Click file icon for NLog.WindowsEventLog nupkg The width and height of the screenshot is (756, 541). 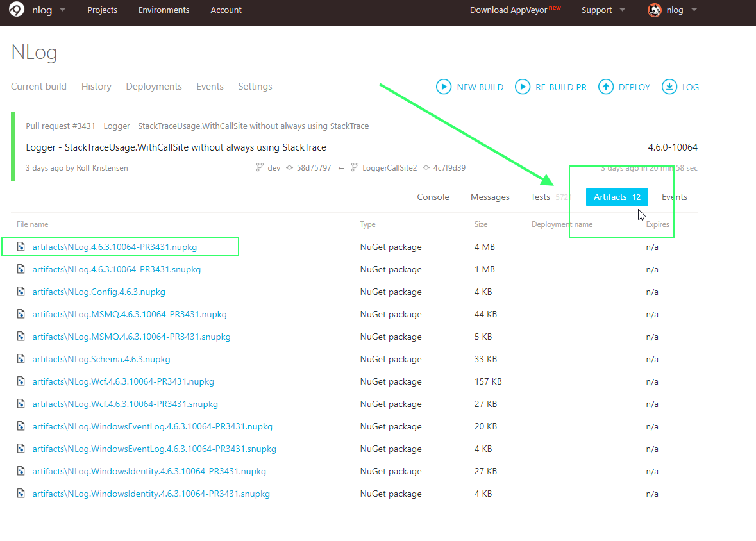pos(21,426)
